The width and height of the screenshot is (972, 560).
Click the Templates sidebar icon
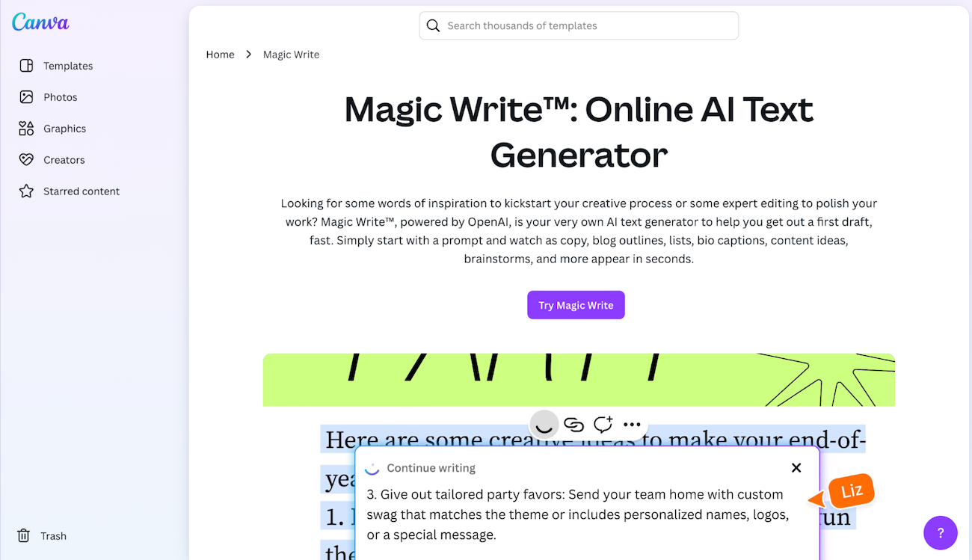click(26, 66)
